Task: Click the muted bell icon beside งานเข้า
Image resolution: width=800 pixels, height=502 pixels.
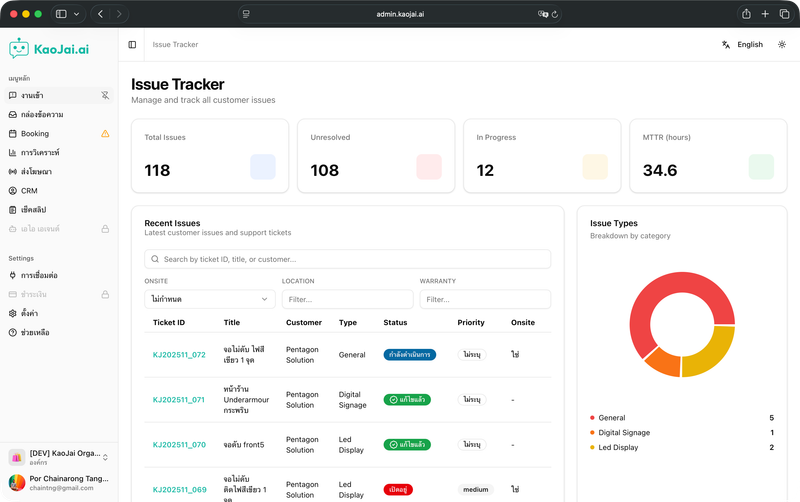Action: tap(105, 95)
